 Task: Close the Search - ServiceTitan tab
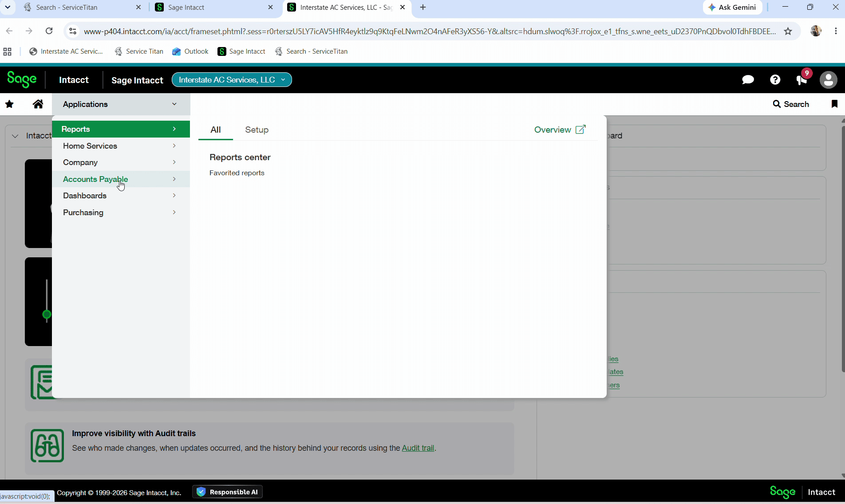pos(138,7)
